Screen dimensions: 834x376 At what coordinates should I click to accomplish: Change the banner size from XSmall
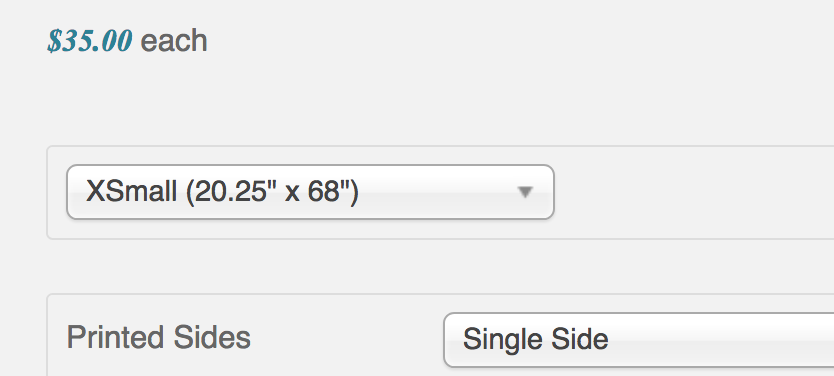click(x=310, y=191)
